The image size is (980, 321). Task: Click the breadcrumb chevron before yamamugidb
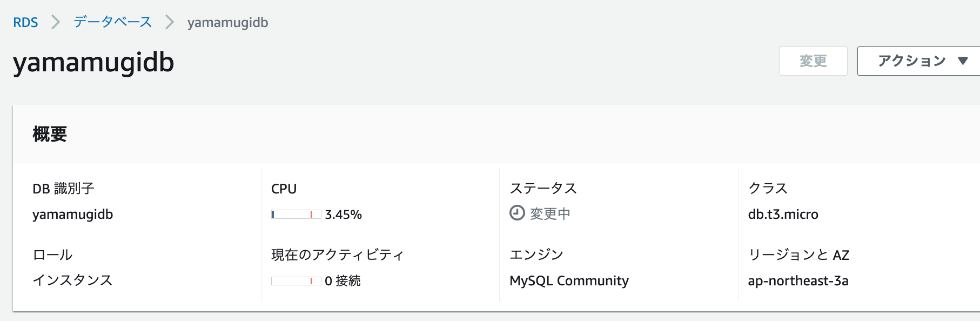click(170, 22)
